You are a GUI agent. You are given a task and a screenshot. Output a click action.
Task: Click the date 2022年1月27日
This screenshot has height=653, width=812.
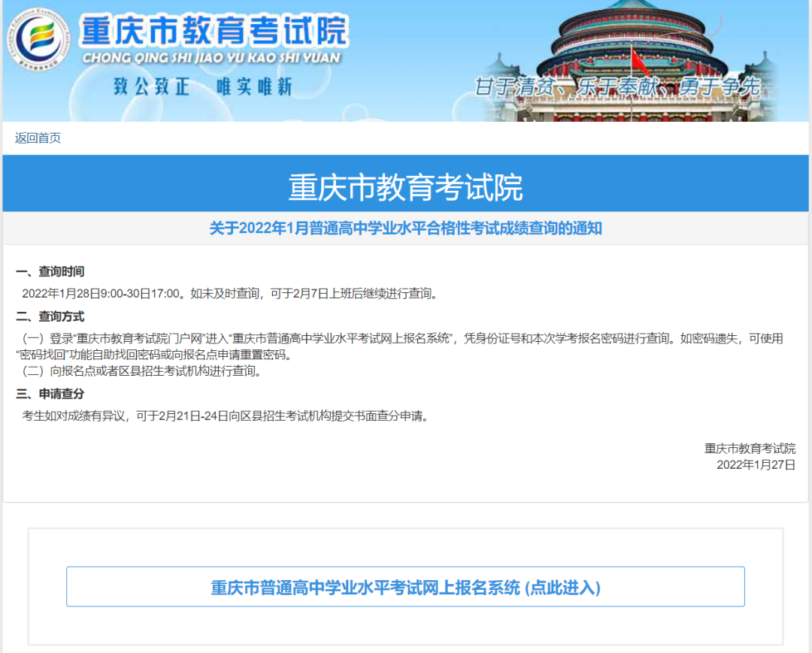point(755,464)
